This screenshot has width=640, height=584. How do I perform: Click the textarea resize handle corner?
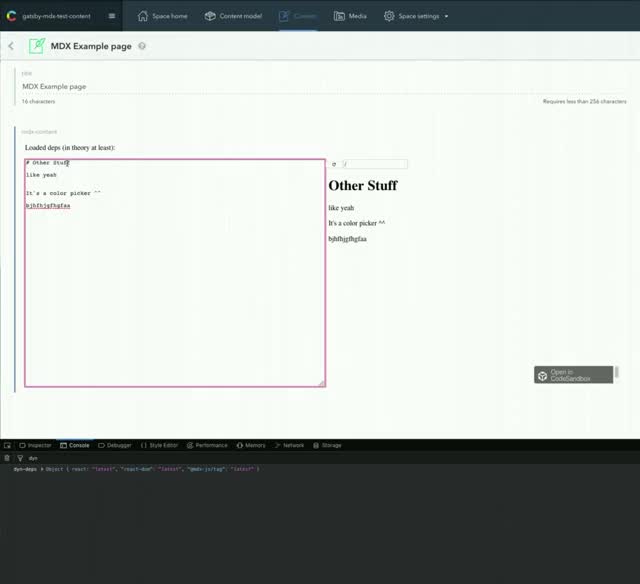[322, 383]
